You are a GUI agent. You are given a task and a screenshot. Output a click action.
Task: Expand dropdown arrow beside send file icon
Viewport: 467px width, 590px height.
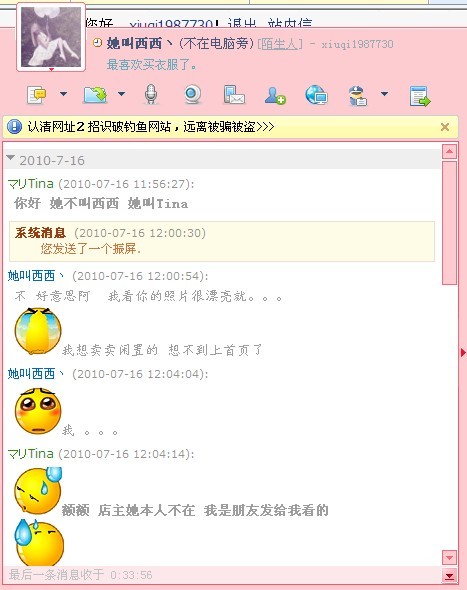[x=122, y=94]
